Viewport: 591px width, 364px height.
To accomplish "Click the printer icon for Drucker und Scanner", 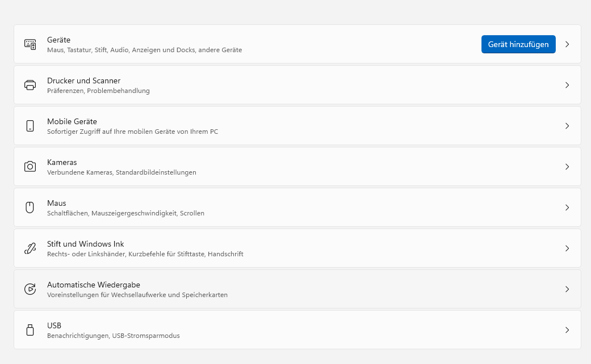I will (x=30, y=85).
